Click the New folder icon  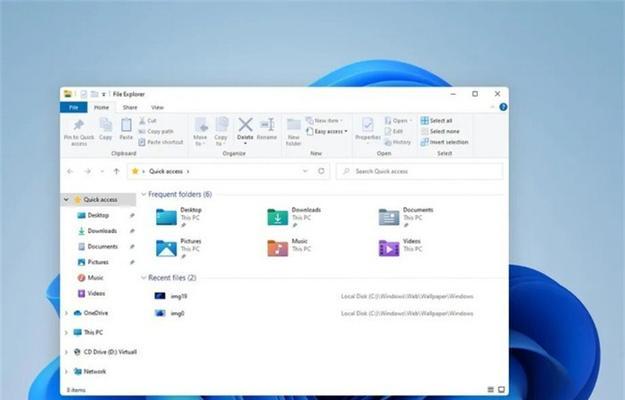(x=294, y=125)
